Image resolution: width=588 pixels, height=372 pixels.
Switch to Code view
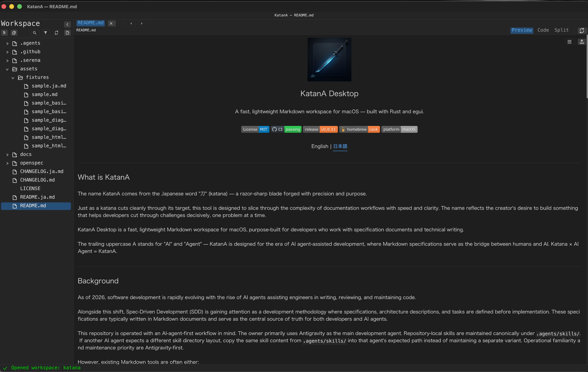(543, 30)
